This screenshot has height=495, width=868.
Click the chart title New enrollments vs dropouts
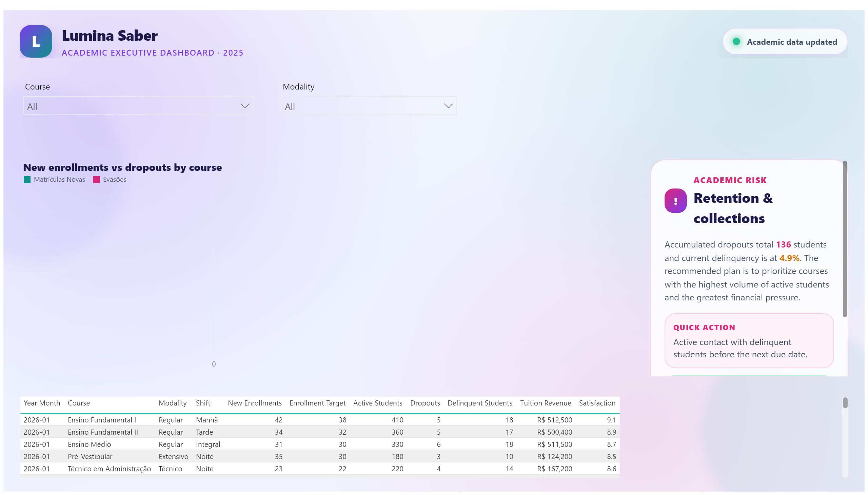[122, 167]
